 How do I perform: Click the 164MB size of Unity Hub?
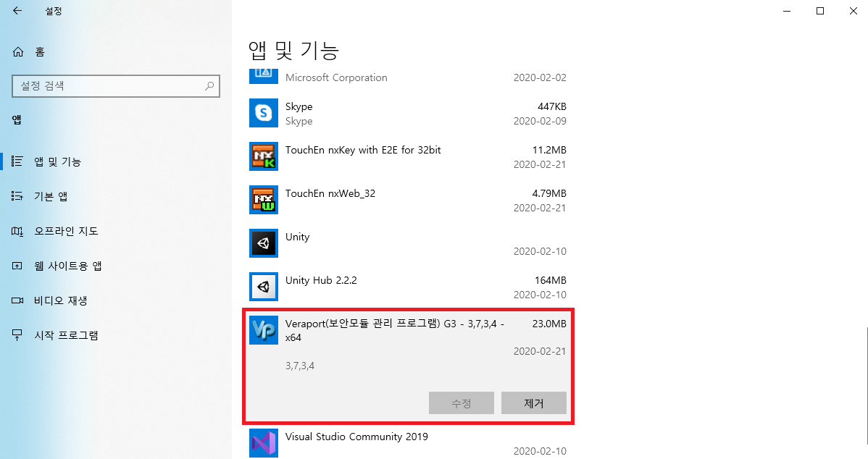550,280
